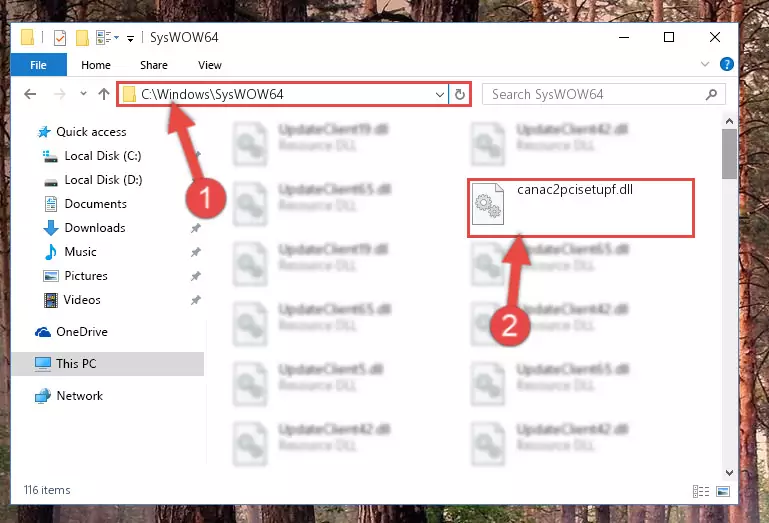The height and width of the screenshot is (523, 769).
Task: Switch to the Share ribbon tab
Action: pyautogui.click(x=154, y=65)
